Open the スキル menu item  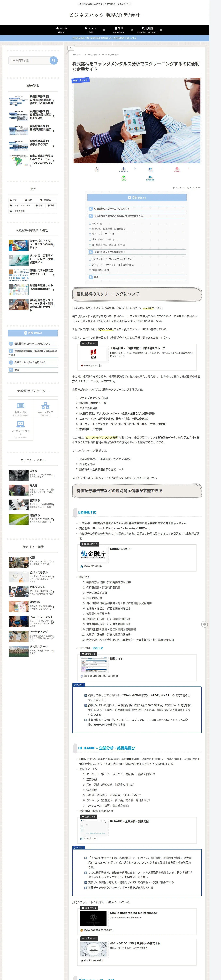pyautogui.click(x=90, y=30)
